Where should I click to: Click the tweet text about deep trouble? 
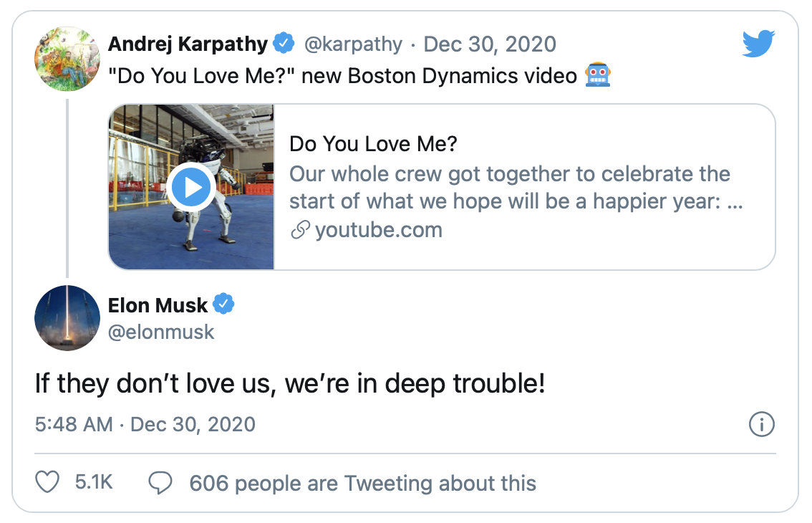coord(290,384)
